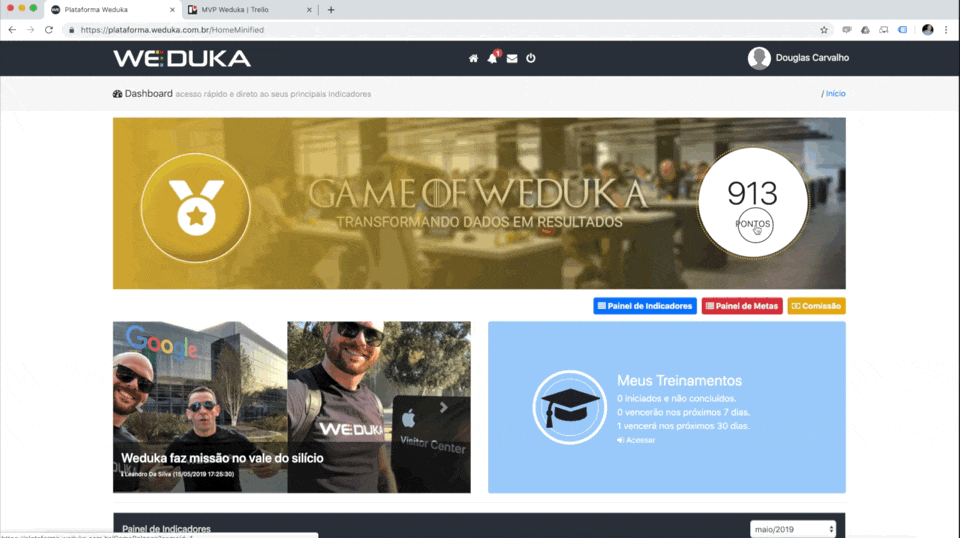Image resolution: width=960 pixels, height=538 pixels.
Task: Go to home via house icon
Action: pyautogui.click(x=473, y=58)
